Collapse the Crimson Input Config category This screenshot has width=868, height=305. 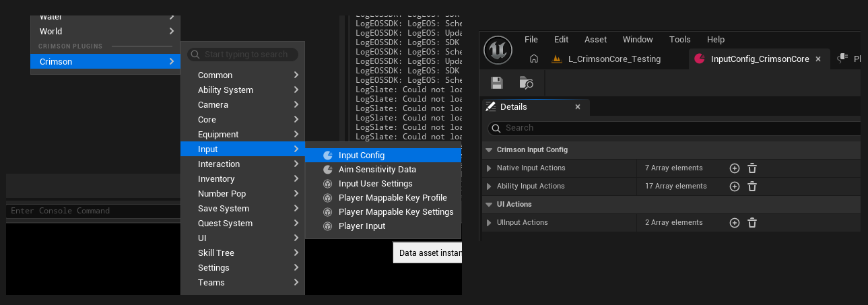point(488,150)
